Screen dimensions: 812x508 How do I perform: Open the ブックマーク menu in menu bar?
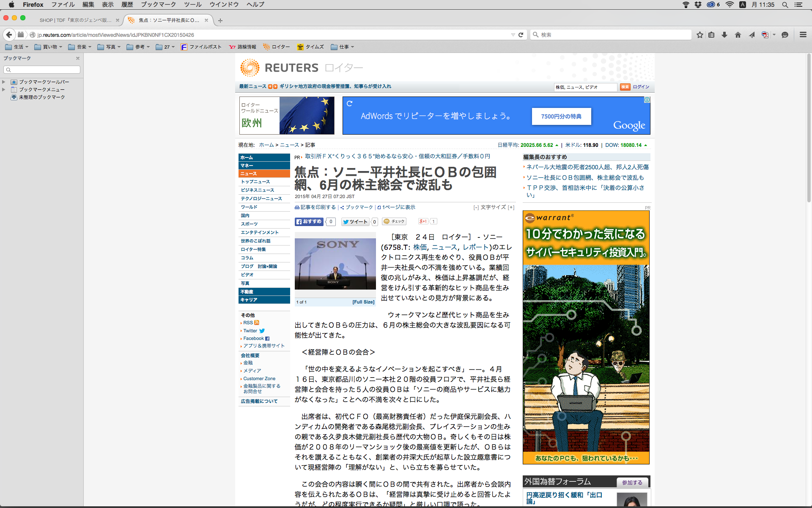tap(158, 5)
